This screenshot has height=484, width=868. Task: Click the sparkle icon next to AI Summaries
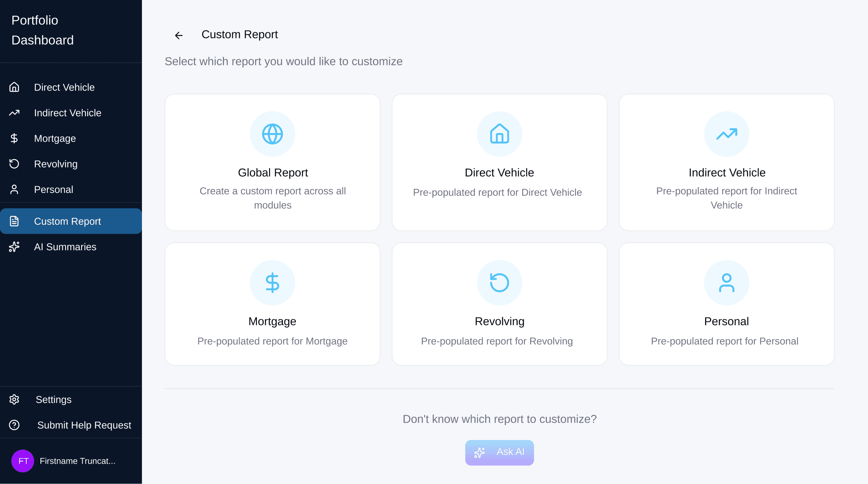click(14, 247)
